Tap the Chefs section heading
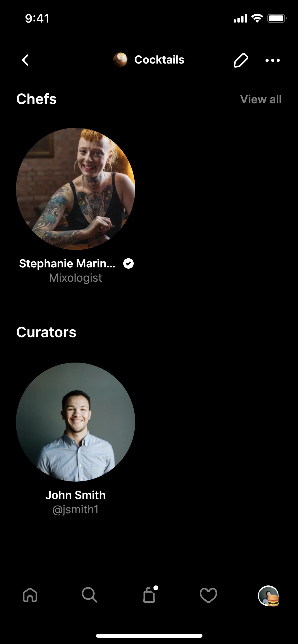298x644 pixels. click(x=36, y=99)
